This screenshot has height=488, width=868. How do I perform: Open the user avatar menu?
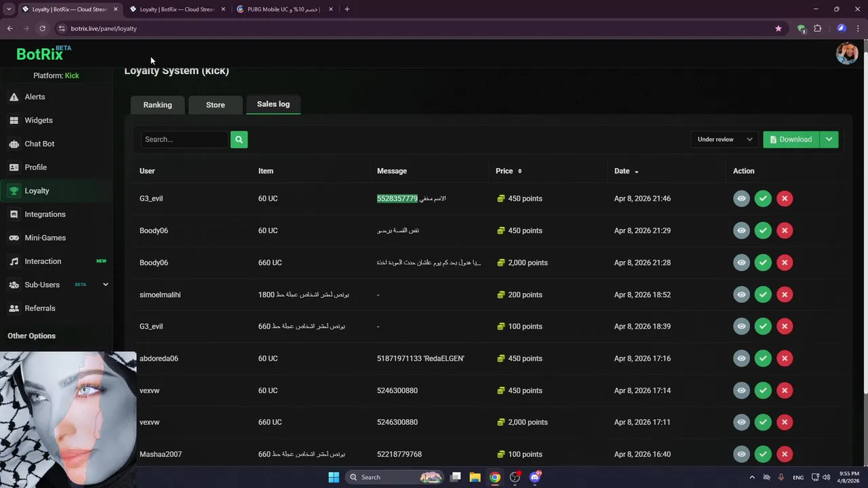pyautogui.click(x=847, y=54)
